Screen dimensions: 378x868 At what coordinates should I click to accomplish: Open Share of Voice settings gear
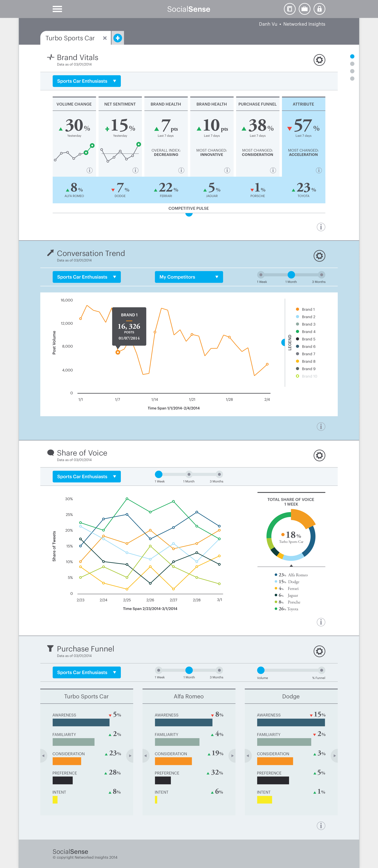click(319, 455)
